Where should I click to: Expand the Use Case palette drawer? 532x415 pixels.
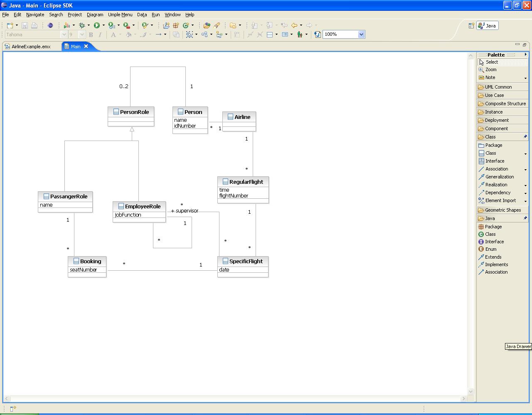494,95
